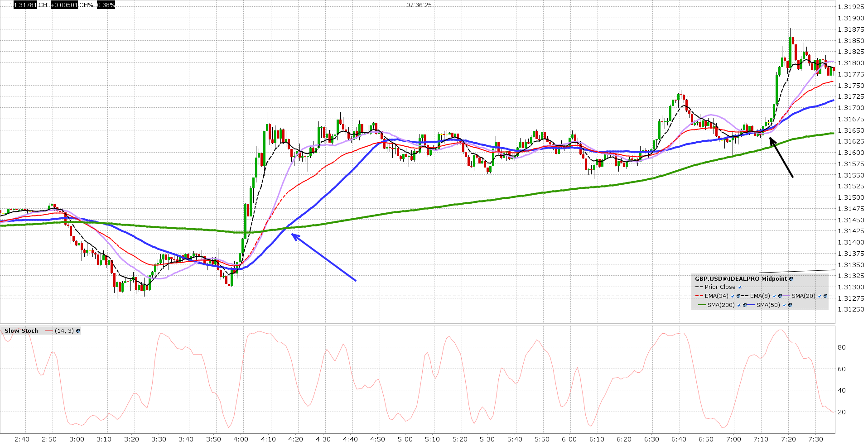Open EMA(34) settings icon in legend

[738, 296]
